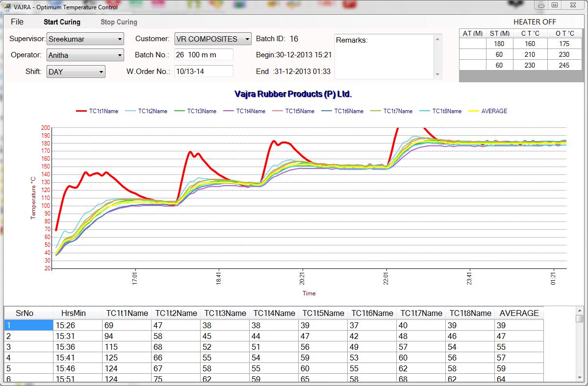Image resolution: width=588 pixels, height=386 pixels.
Task: Expand the Operator dropdown showing Anitha
Action: [85, 55]
